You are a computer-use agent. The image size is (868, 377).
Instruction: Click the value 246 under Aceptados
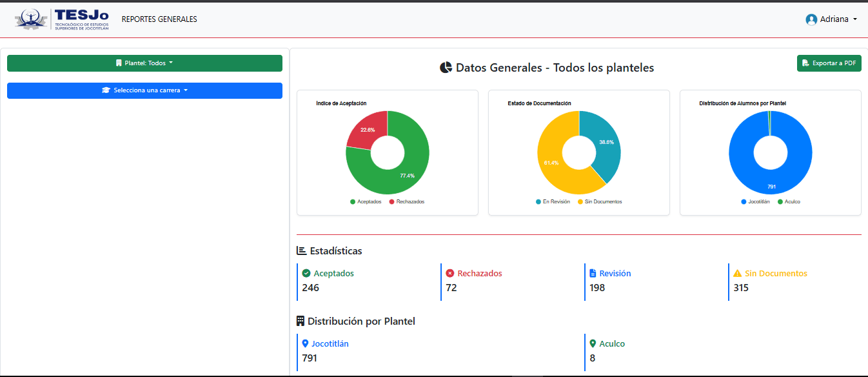(x=311, y=288)
